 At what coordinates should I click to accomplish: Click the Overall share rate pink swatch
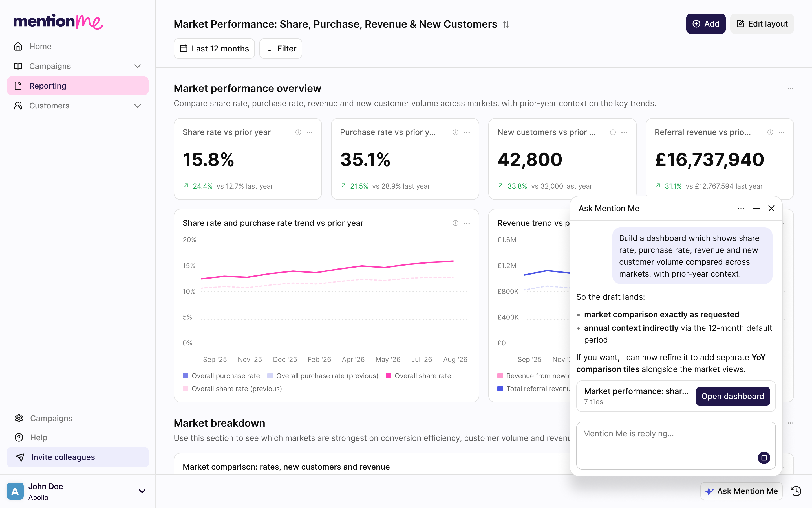pos(389,376)
